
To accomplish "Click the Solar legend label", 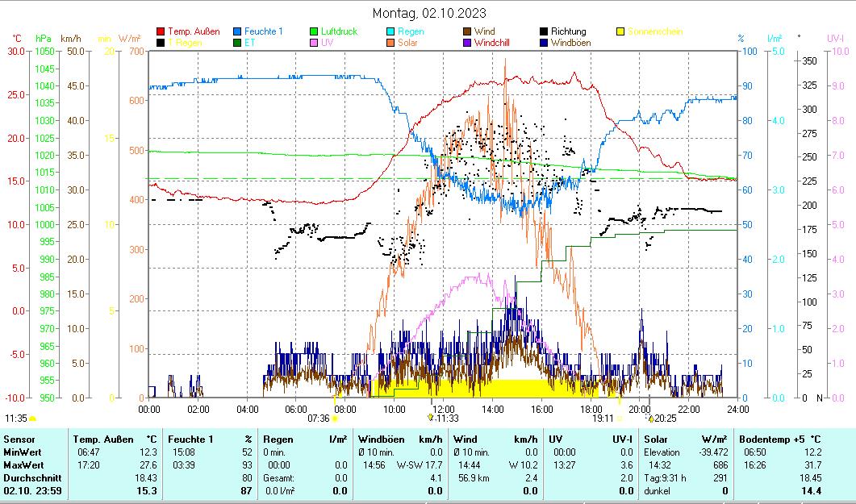I will click(409, 43).
